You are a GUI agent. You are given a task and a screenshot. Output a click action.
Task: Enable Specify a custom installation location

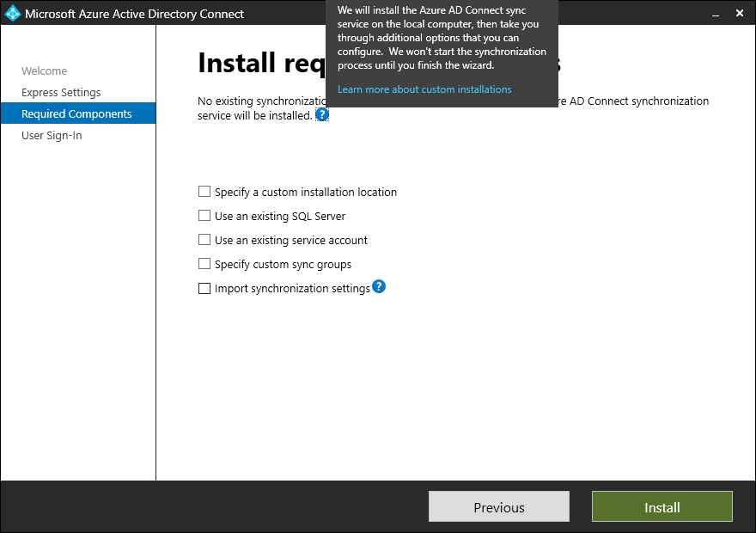pyautogui.click(x=204, y=192)
